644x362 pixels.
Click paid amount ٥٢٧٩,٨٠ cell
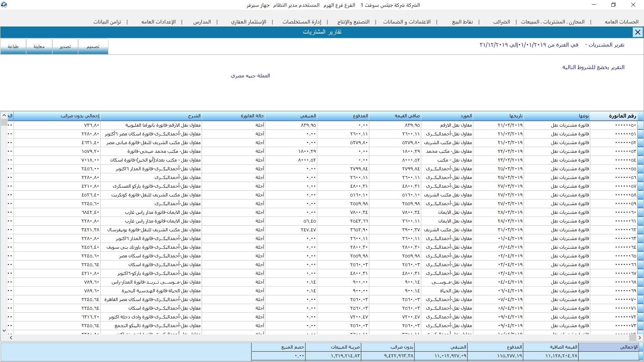(343, 142)
